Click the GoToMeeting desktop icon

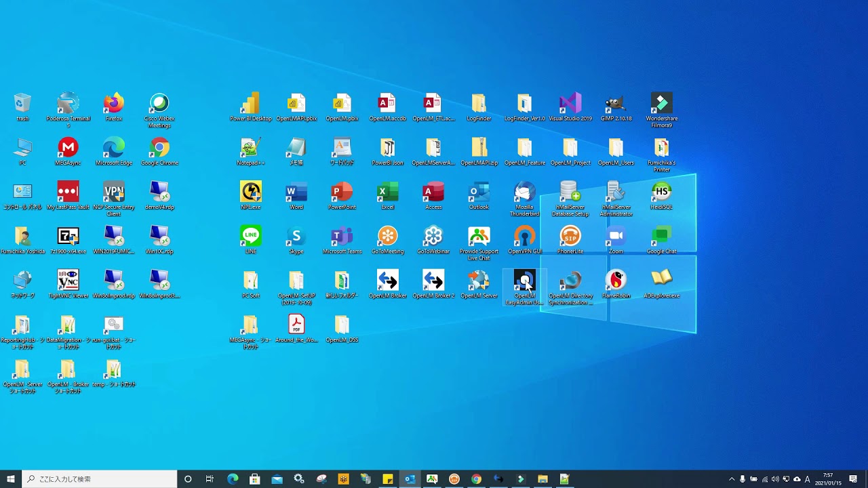[x=387, y=240]
